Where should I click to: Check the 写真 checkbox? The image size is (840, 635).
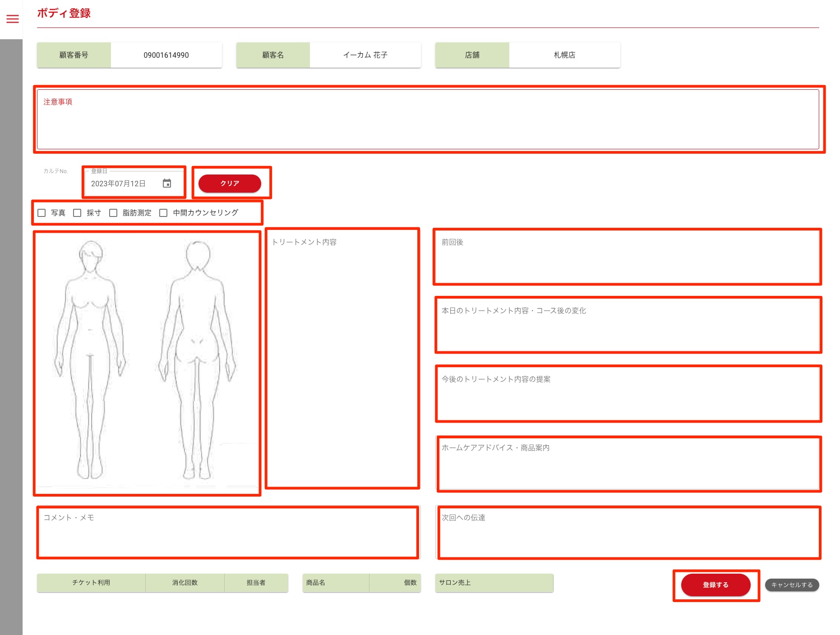[42, 213]
